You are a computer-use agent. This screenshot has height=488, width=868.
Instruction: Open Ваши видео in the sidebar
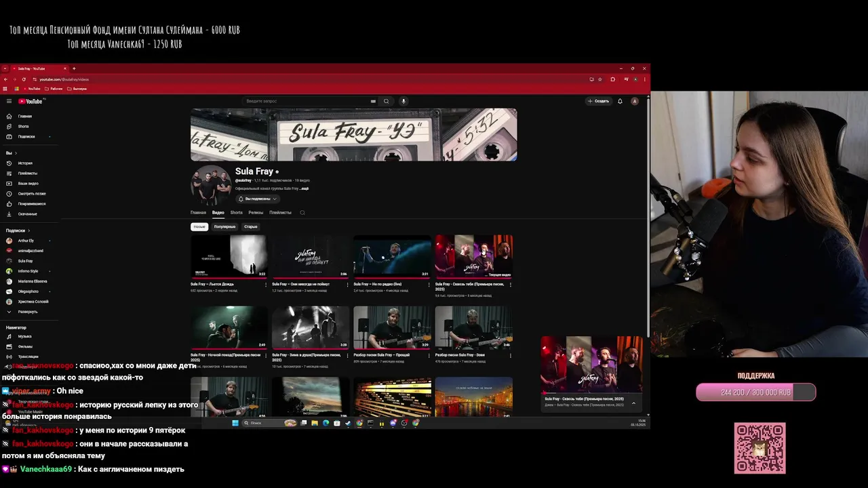(28, 184)
